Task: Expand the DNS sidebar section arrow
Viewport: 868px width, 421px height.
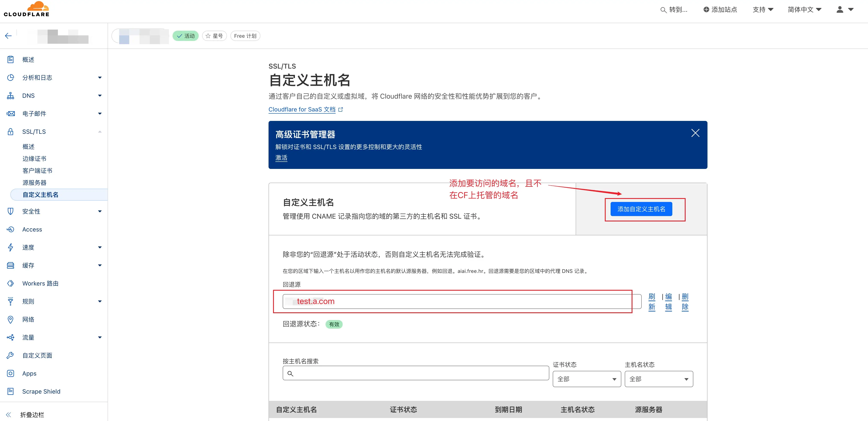Action: coord(100,96)
